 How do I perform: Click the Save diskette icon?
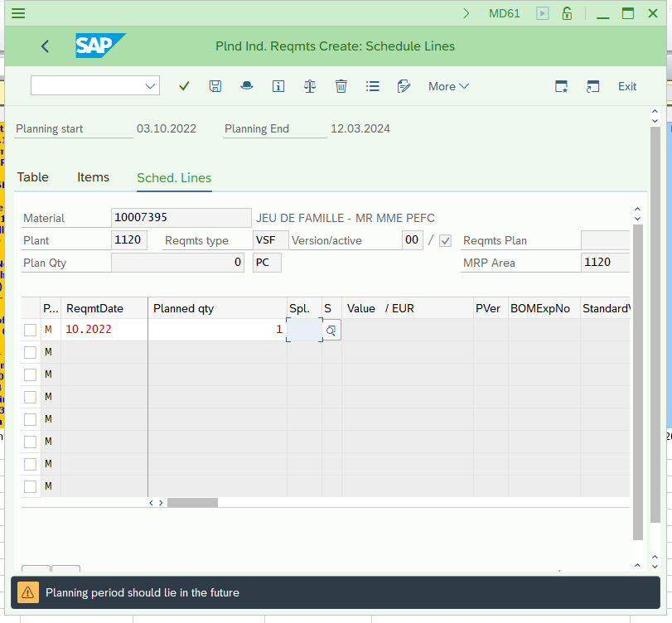215,86
